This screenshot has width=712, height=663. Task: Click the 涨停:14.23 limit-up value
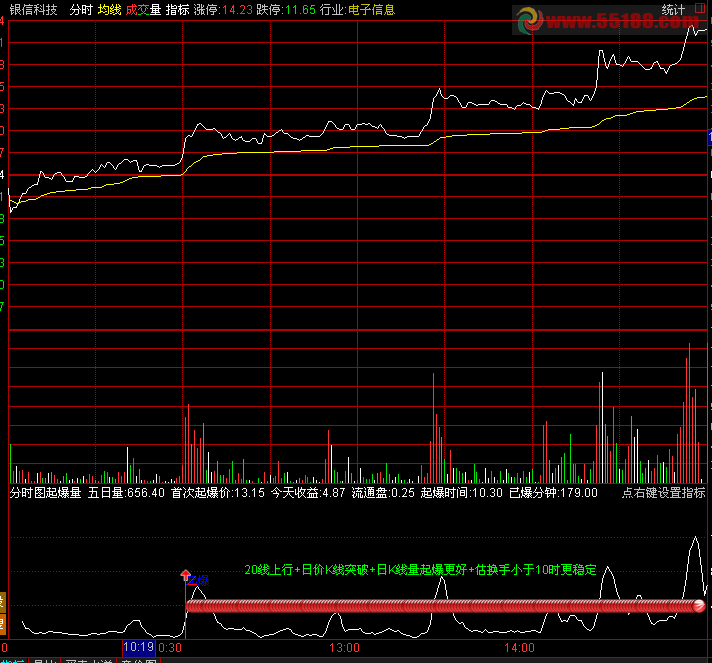point(223,10)
